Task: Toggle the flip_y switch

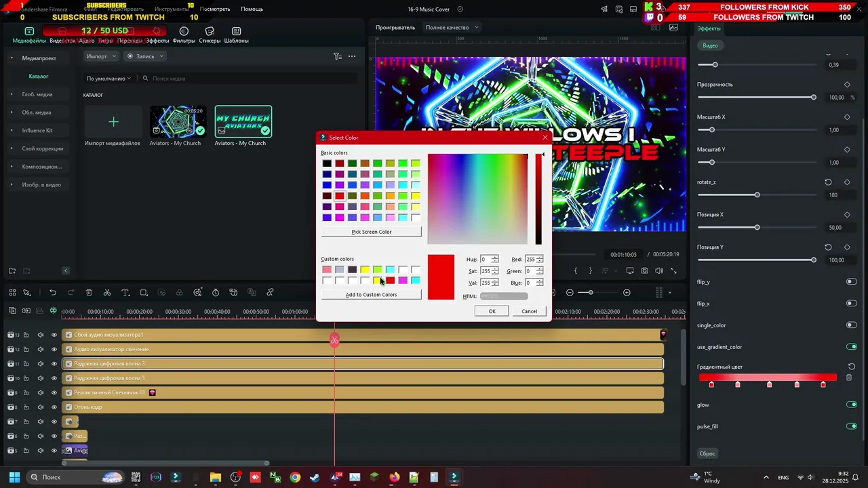Action: click(x=852, y=282)
